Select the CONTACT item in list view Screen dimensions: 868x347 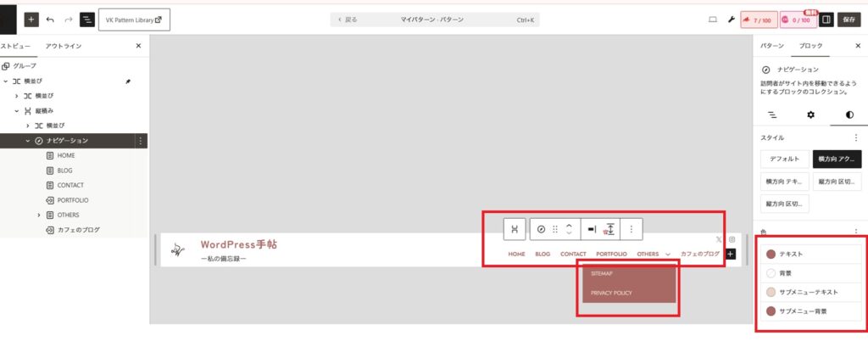click(x=70, y=185)
